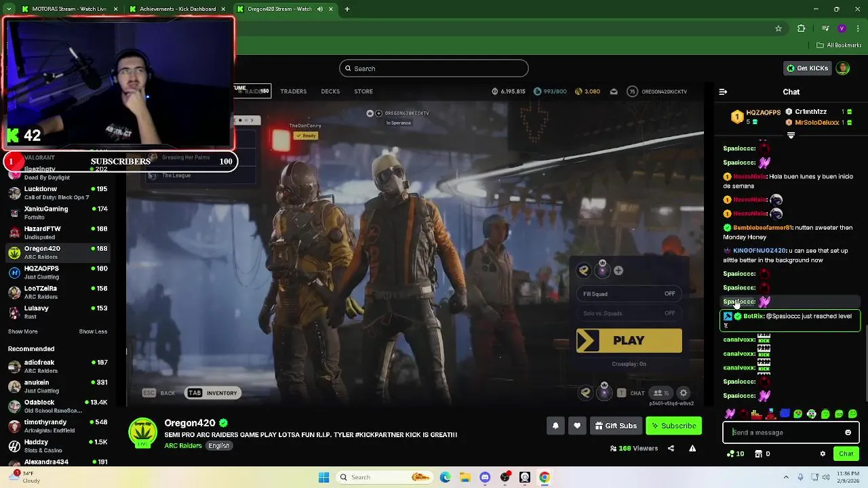Viewport: 868px width, 488px height.
Task: Open recommended channel anukein
Action: click(x=58, y=386)
